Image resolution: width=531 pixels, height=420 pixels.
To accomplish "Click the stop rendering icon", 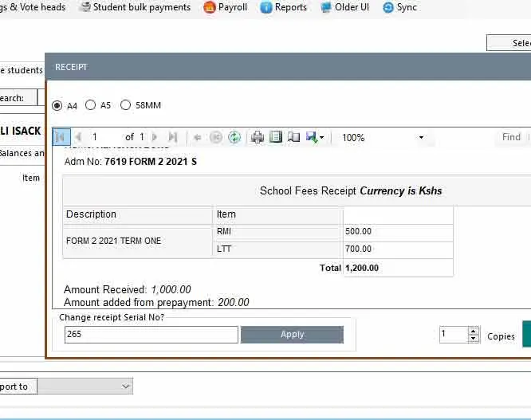I will pos(216,137).
